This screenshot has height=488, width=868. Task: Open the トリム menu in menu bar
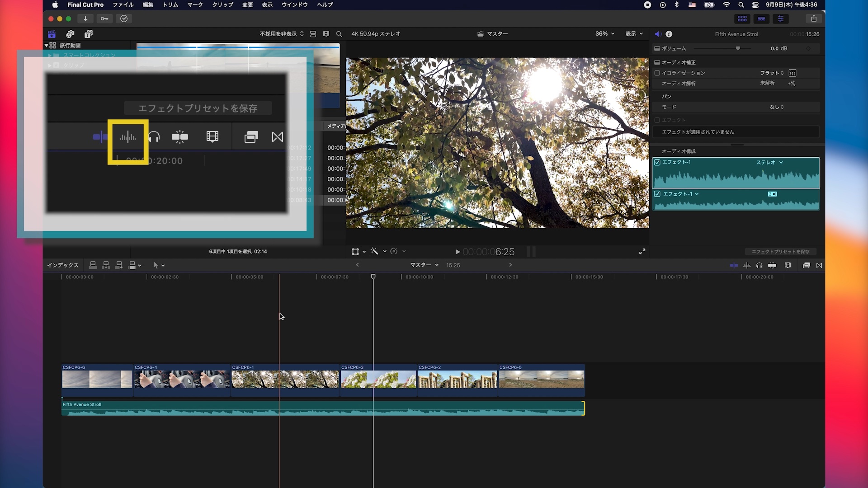coord(170,5)
